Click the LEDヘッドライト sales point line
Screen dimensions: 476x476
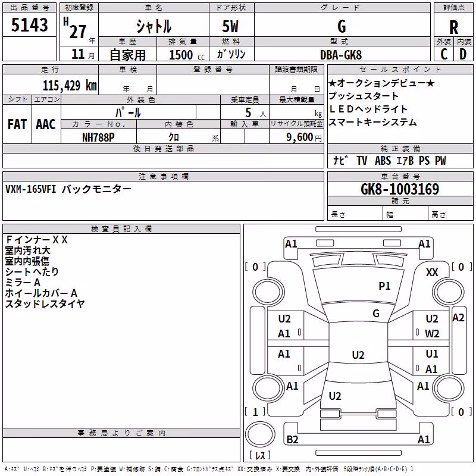pos(368,109)
